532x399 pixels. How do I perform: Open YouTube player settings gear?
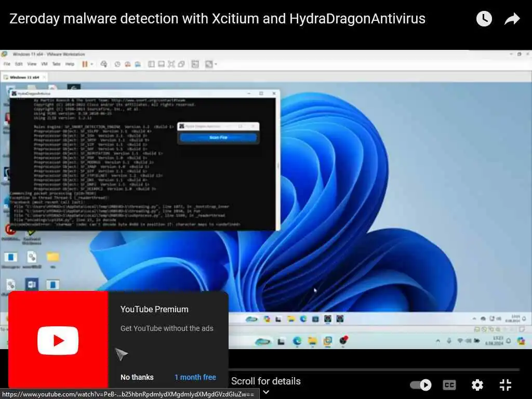point(477,385)
